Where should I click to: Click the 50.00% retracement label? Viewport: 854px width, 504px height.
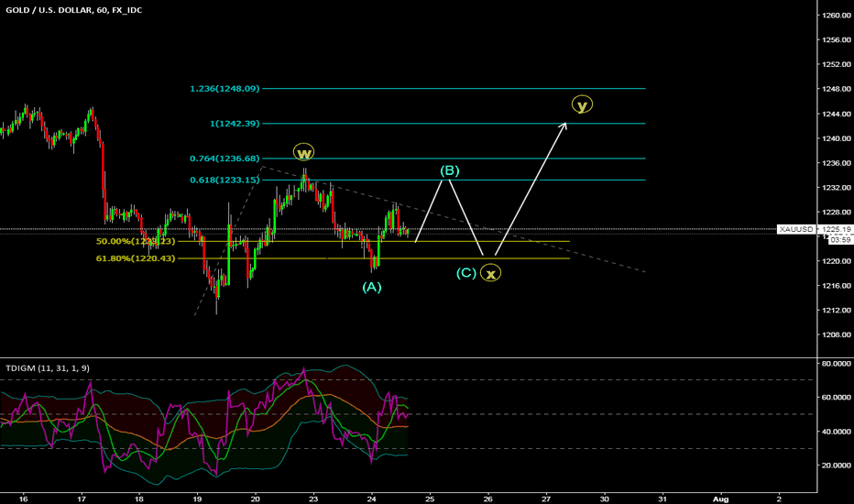(x=136, y=241)
